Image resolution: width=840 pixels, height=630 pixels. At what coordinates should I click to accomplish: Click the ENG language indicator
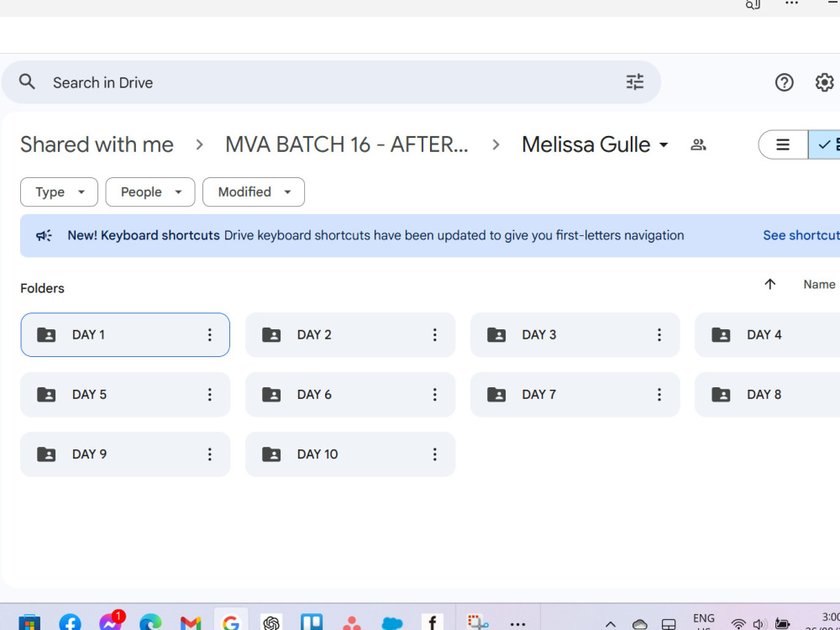click(703, 620)
